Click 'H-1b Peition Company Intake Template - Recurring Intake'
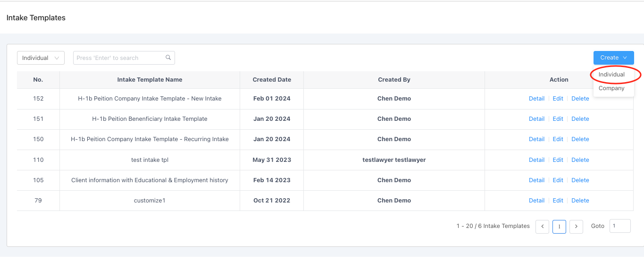Screen dimensions: 644x261 [150, 139]
